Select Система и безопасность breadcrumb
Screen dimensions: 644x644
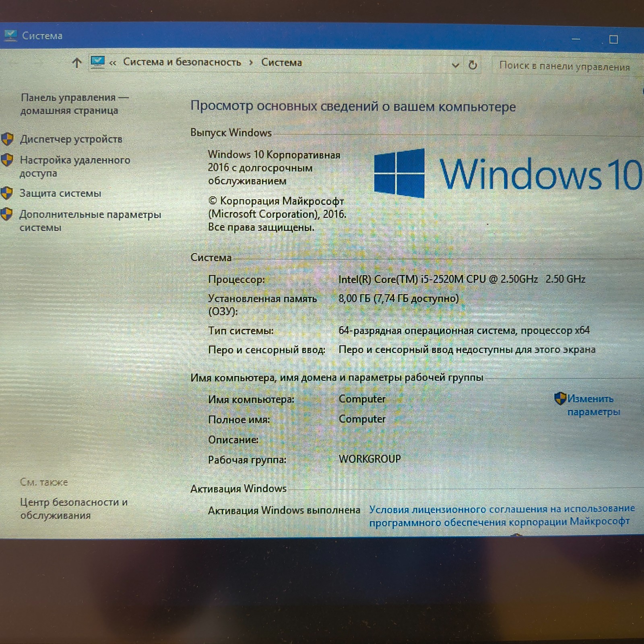(182, 62)
